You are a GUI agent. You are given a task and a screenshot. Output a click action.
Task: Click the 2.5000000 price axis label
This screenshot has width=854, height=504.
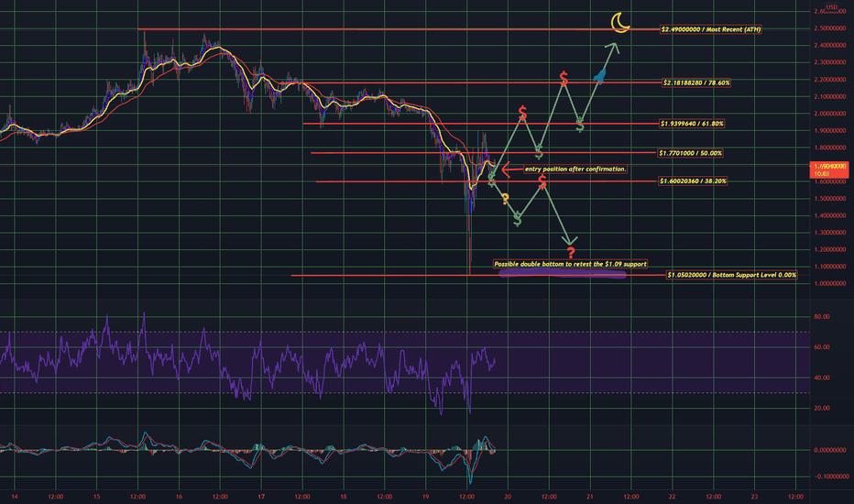pos(830,28)
